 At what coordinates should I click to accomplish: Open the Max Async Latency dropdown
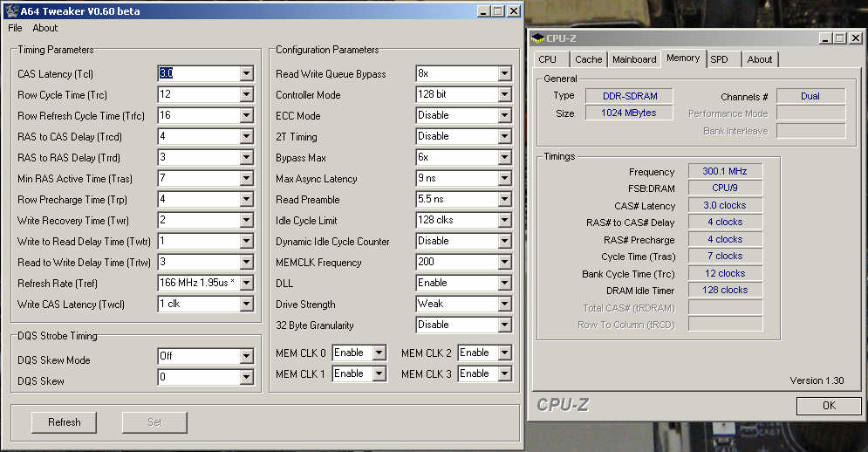504,178
